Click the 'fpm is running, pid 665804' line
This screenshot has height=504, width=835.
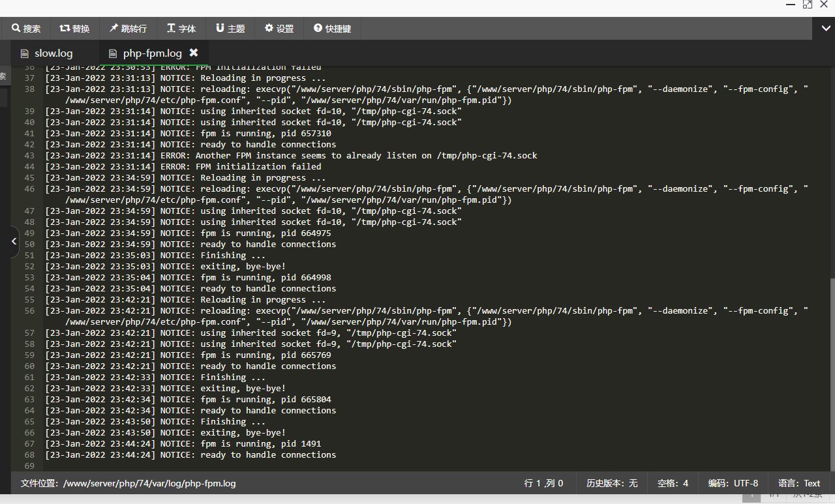click(188, 399)
